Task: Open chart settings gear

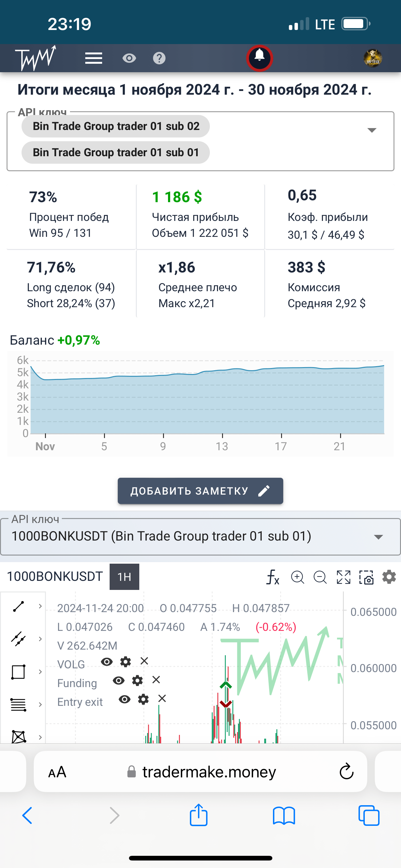Action: point(389,577)
